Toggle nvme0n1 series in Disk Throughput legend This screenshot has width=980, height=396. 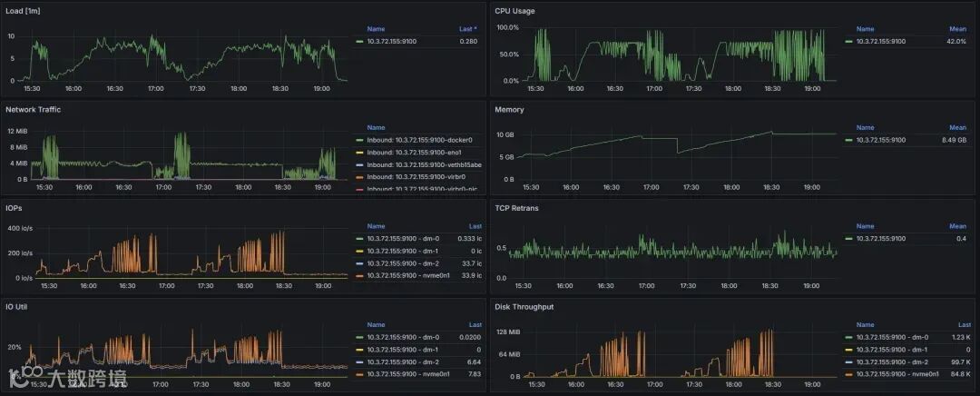[897, 374]
